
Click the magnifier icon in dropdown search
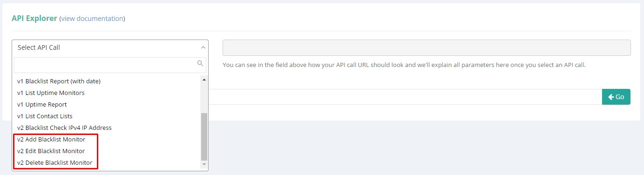pyautogui.click(x=200, y=64)
